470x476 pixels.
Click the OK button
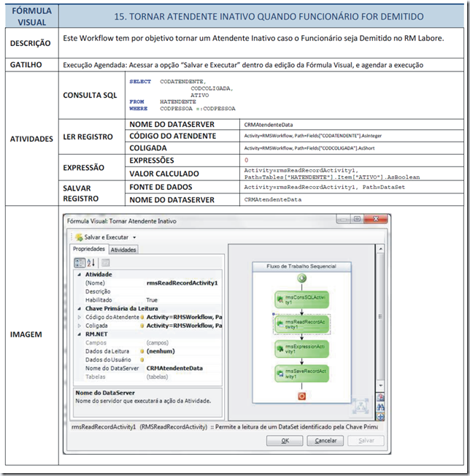[285, 440]
